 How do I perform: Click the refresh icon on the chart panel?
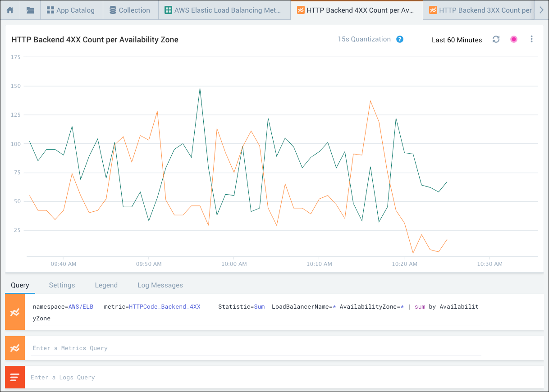pyautogui.click(x=496, y=40)
